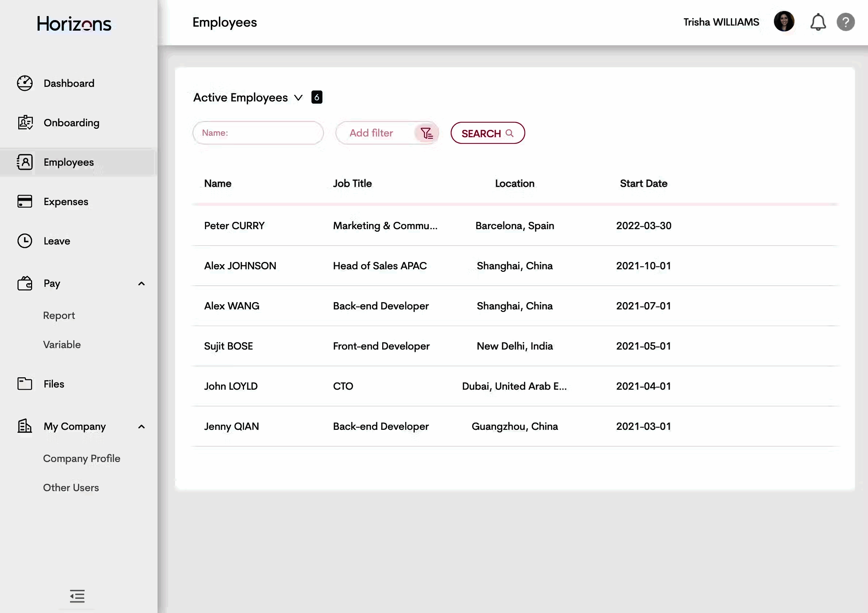Viewport: 868px width, 613px height.
Task: Collapse the Pay menu section
Action: [x=142, y=284]
